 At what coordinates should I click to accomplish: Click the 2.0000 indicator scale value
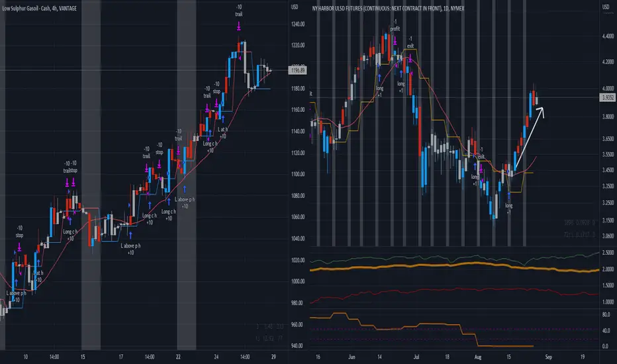(608, 269)
